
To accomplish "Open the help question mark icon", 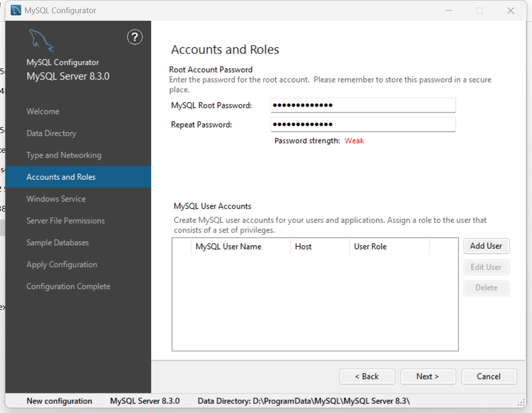I will coord(135,37).
